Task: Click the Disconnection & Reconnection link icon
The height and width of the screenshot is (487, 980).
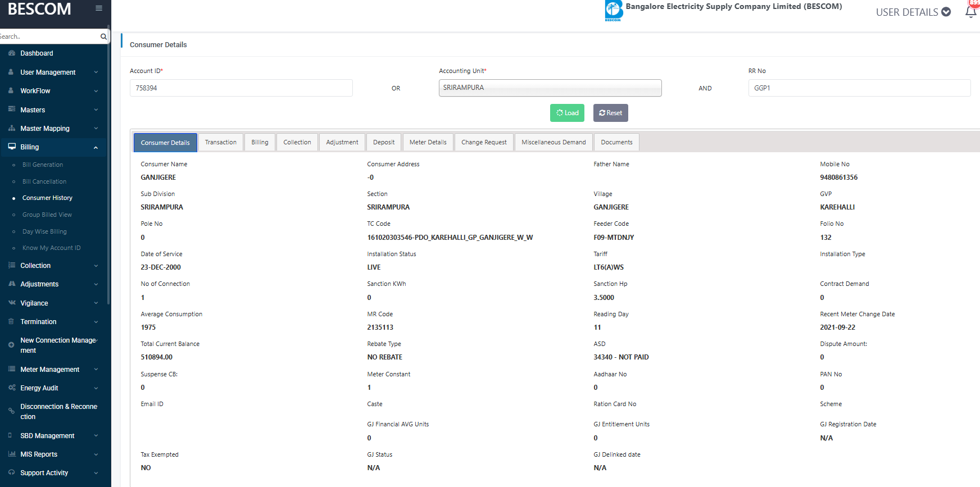Action: point(11,411)
